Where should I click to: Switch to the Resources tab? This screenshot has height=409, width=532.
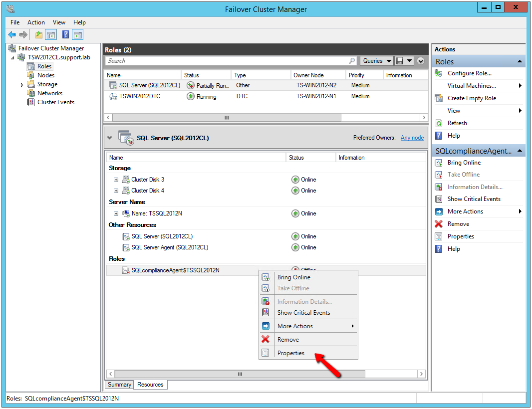coord(150,385)
